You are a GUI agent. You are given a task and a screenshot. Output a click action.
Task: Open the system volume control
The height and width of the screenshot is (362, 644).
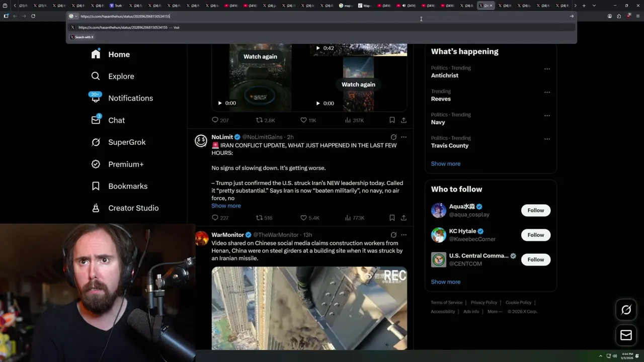(615, 356)
